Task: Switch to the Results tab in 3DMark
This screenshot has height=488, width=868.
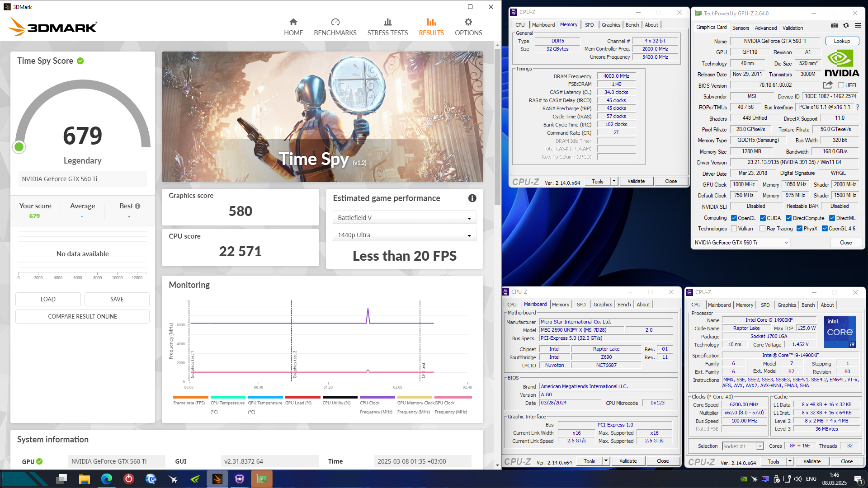Action: click(431, 27)
